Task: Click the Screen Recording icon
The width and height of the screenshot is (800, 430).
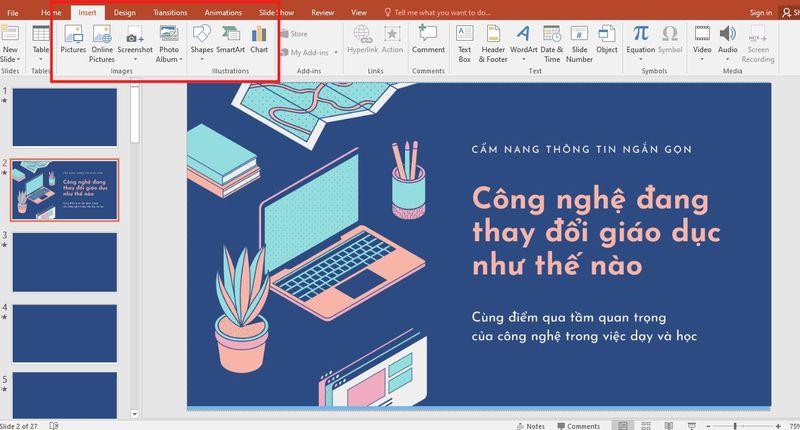Action: [x=758, y=34]
